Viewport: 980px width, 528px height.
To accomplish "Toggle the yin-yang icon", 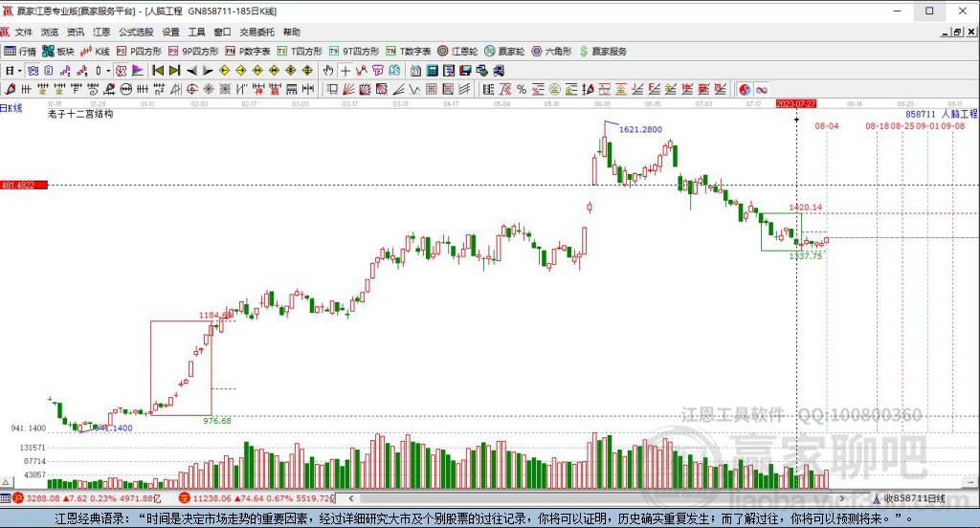I will [x=745, y=89].
